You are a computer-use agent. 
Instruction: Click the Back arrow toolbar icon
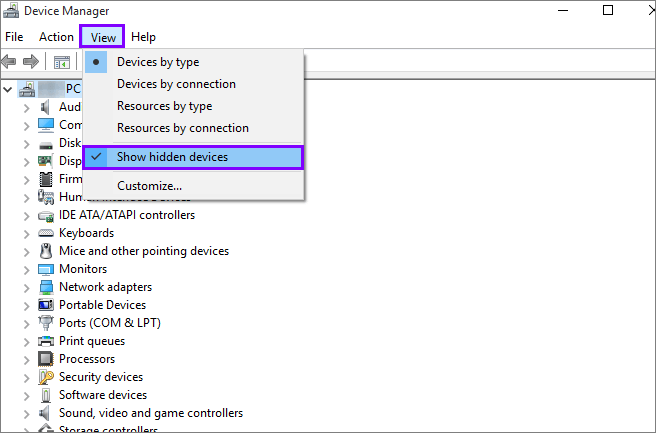point(10,62)
